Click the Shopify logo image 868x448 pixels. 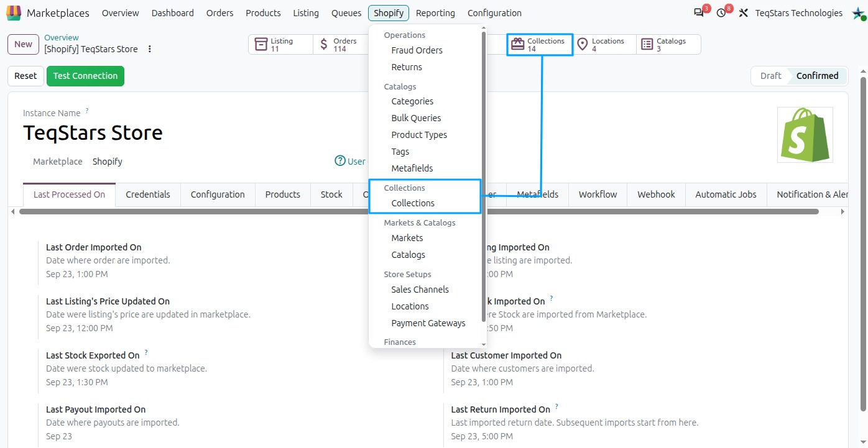tap(805, 134)
